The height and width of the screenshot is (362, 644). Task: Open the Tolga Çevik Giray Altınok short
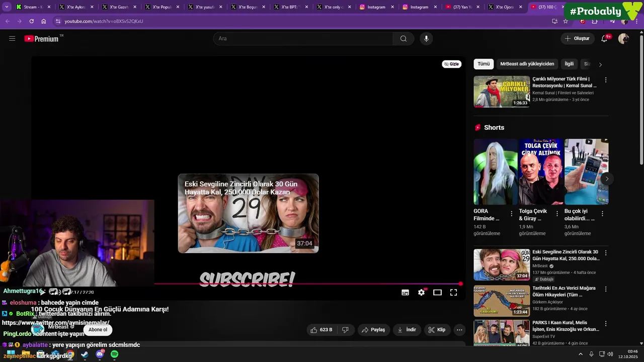(541, 172)
